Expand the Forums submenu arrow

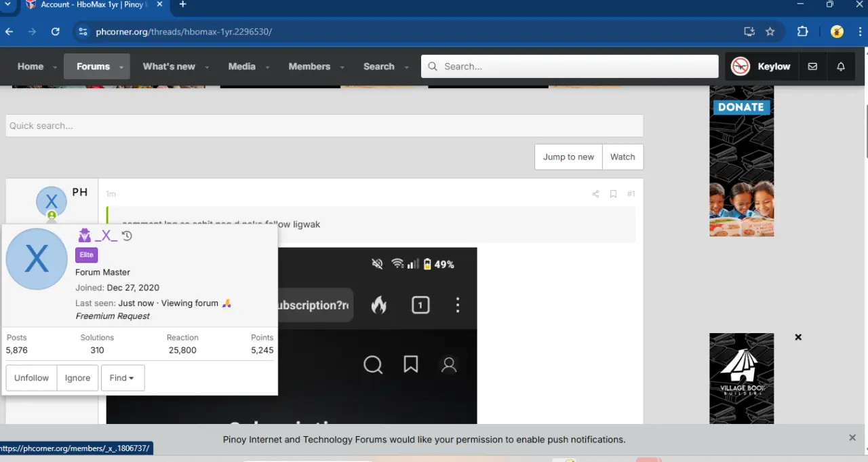coord(121,67)
